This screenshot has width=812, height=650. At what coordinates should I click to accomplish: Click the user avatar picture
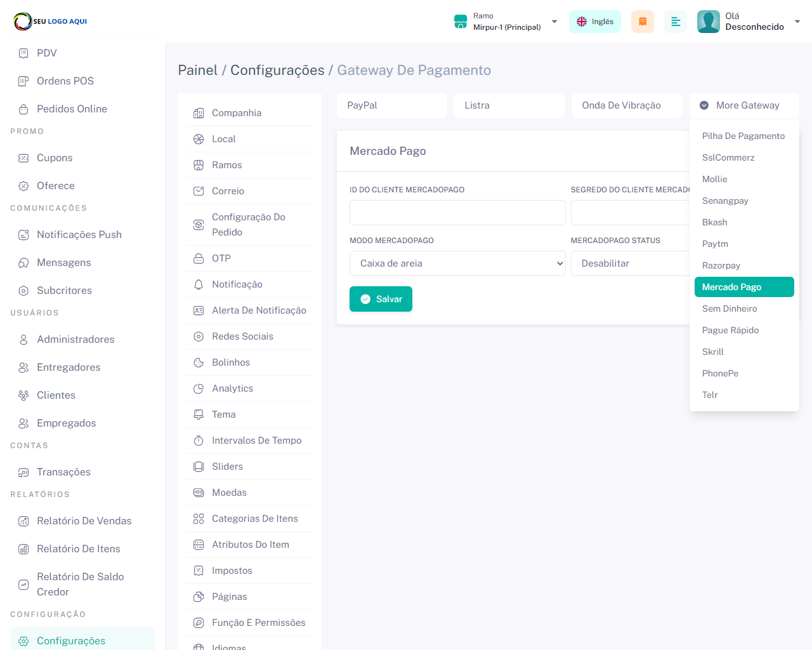[708, 22]
